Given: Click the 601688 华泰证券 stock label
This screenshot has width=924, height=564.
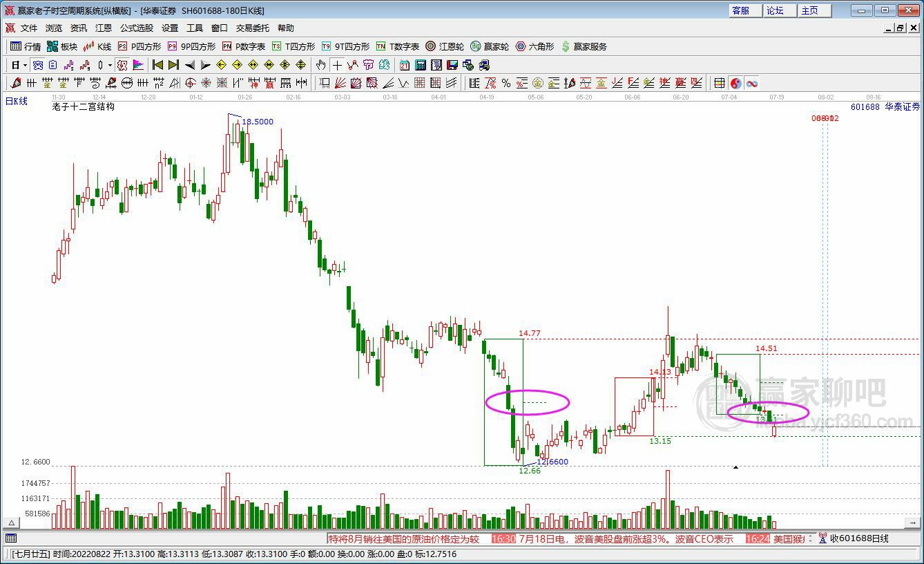Looking at the screenshot, I should tap(885, 106).
